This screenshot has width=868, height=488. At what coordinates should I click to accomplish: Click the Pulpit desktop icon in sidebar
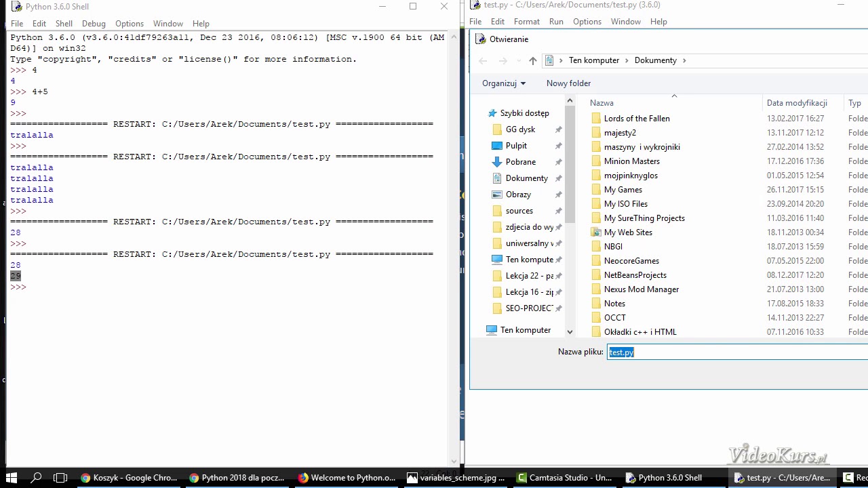[497, 146]
